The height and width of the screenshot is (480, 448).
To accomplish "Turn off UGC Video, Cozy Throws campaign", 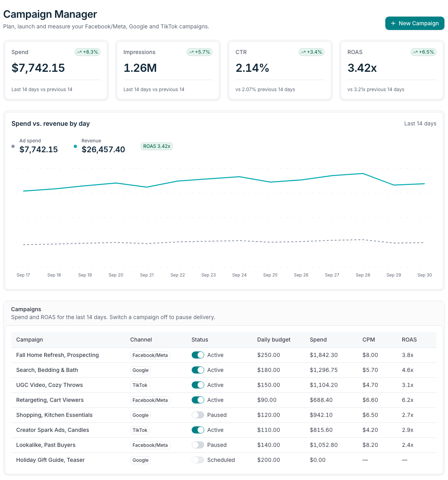I will (198, 385).
